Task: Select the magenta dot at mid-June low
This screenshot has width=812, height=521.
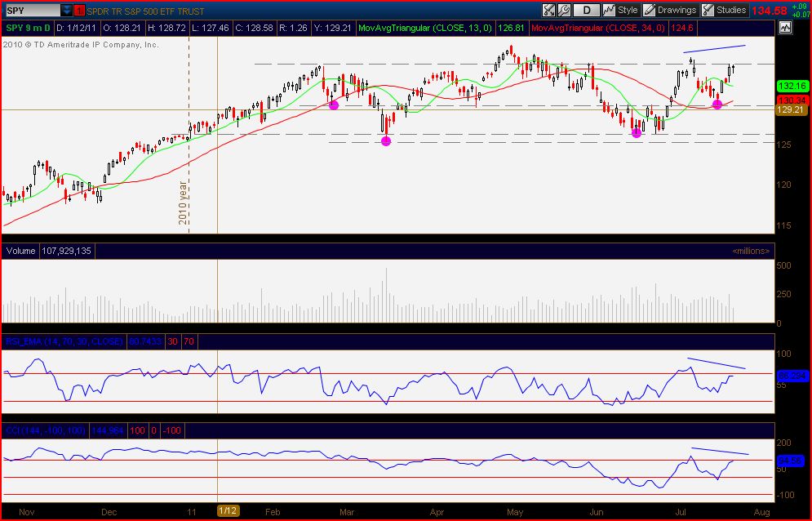Action: [x=637, y=133]
